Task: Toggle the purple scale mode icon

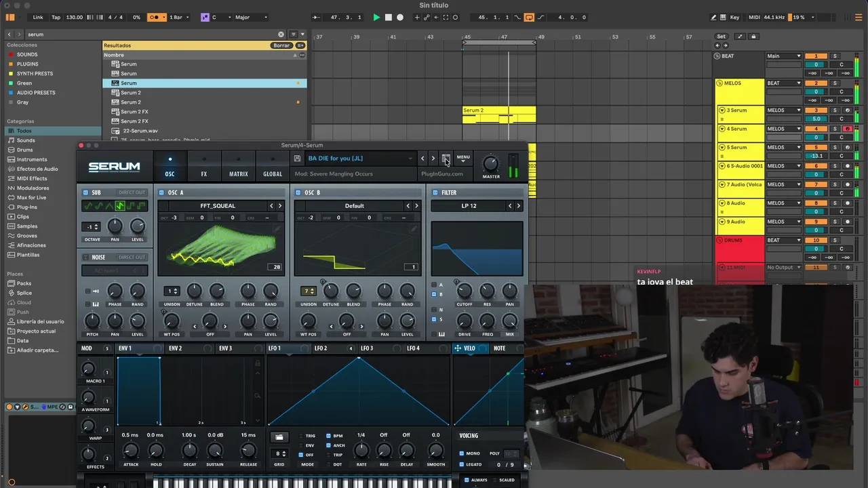Action: (x=205, y=18)
